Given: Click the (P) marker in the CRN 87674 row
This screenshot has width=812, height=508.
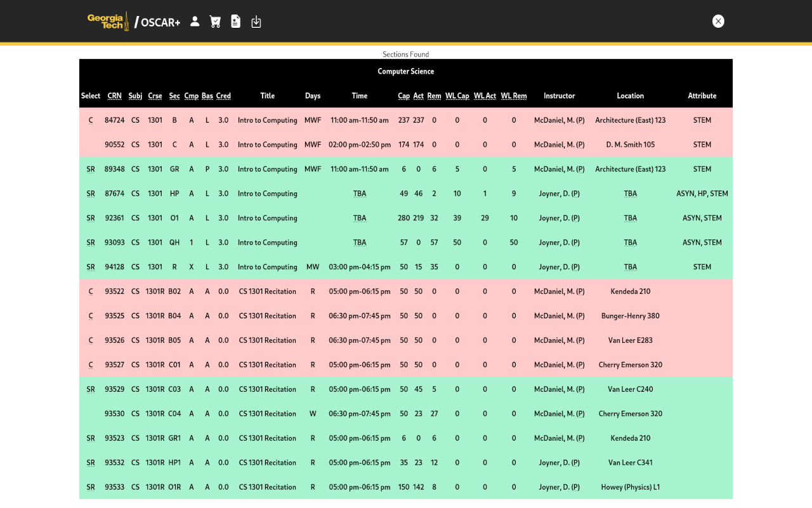Looking at the screenshot, I should tap(575, 194).
